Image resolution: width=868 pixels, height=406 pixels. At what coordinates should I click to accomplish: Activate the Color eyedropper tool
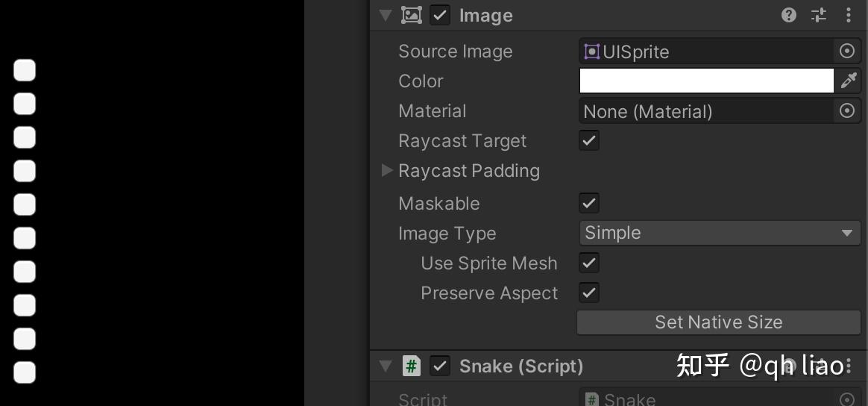[849, 81]
